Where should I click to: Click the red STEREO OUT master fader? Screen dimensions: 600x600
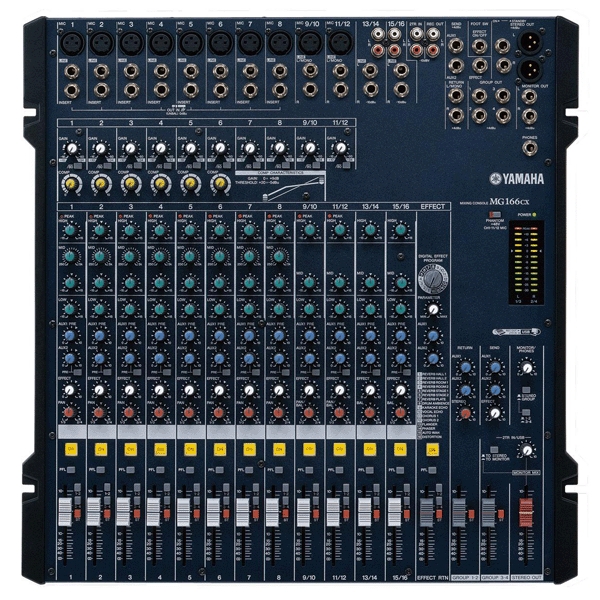click(x=525, y=512)
